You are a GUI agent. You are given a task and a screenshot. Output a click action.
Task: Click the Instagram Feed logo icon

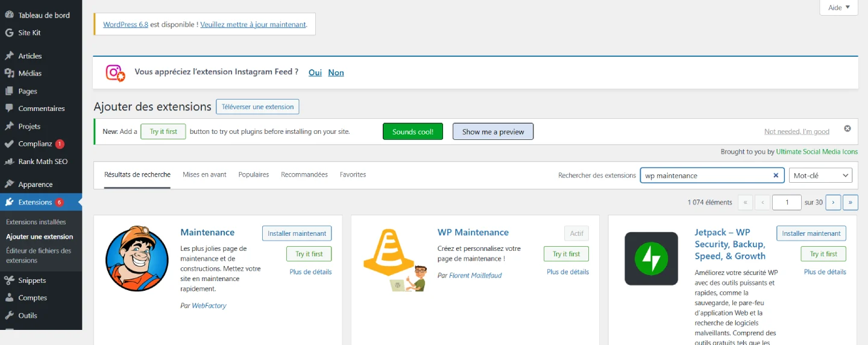pos(115,72)
